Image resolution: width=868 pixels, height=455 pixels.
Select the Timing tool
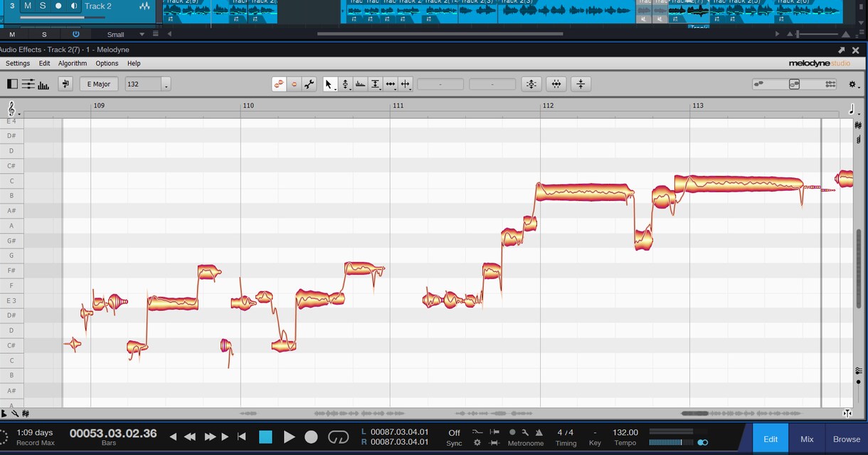(x=390, y=84)
